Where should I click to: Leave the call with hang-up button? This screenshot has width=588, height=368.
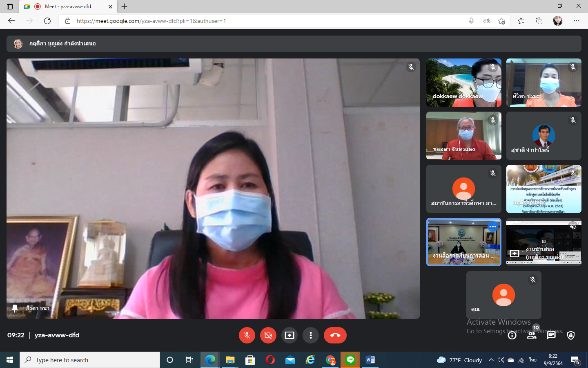tap(335, 335)
